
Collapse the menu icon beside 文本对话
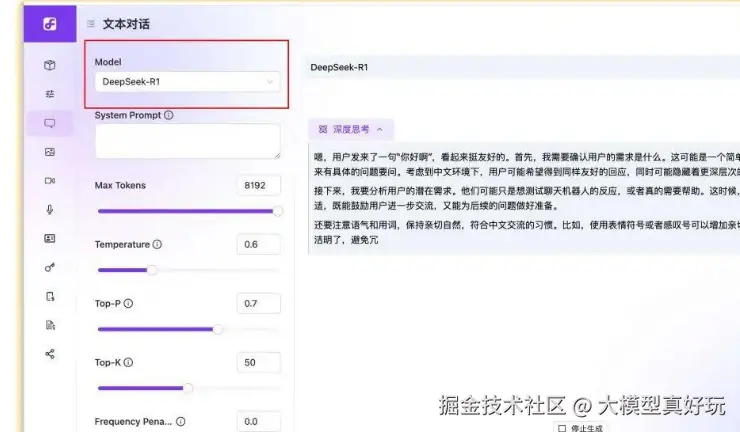91,24
